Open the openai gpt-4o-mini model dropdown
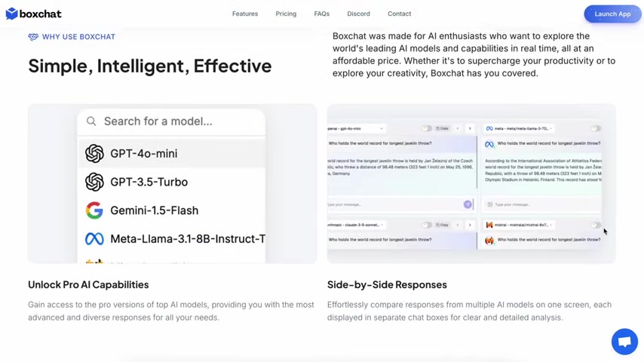This screenshot has height=362, width=644. coord(356,129)
